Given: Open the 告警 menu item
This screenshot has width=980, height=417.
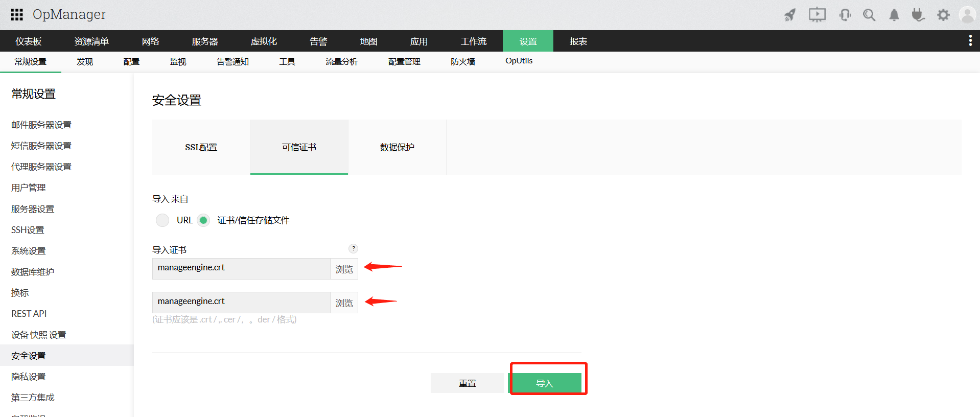Looking at the screenshot, I should (x=318, y=41).
